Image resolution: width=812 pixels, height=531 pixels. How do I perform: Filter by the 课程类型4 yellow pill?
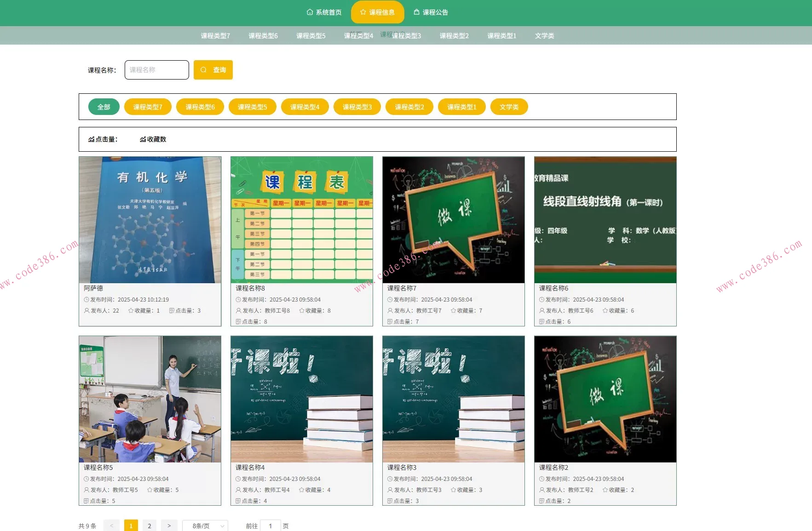tap(305, 107)
